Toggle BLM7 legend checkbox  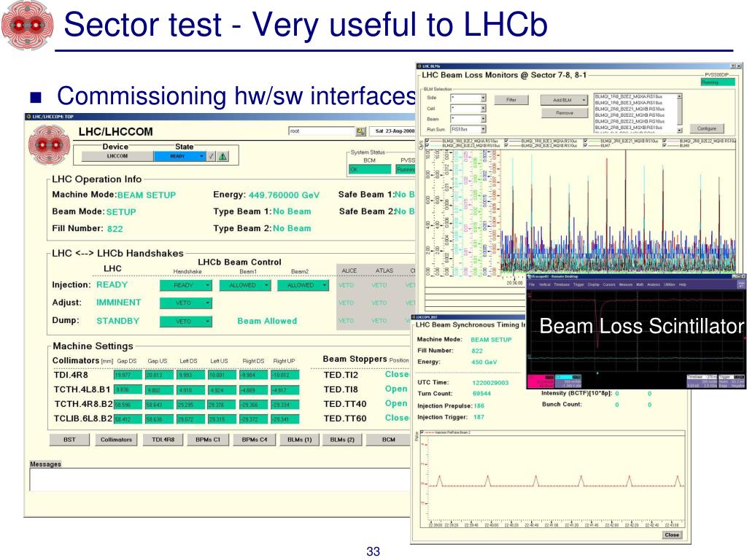586,146
